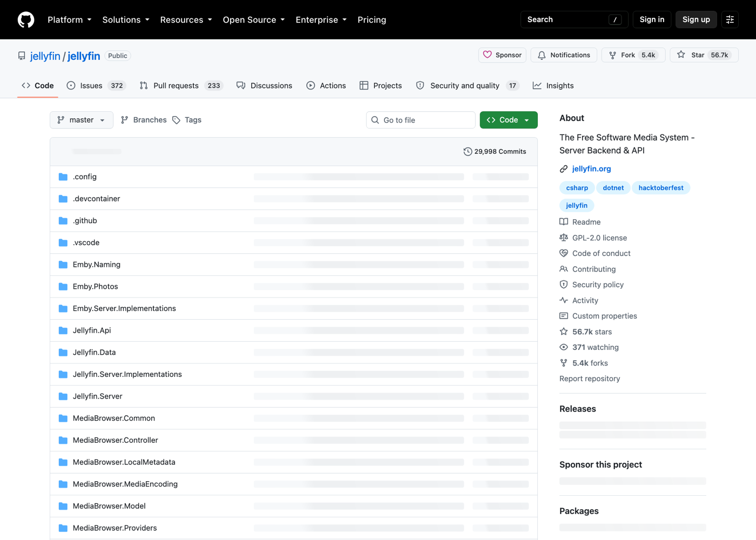This screenshot has width=756, height=540.
Task: Open Jellyfin.Server.Implementations folder
Action: (127, 374)
